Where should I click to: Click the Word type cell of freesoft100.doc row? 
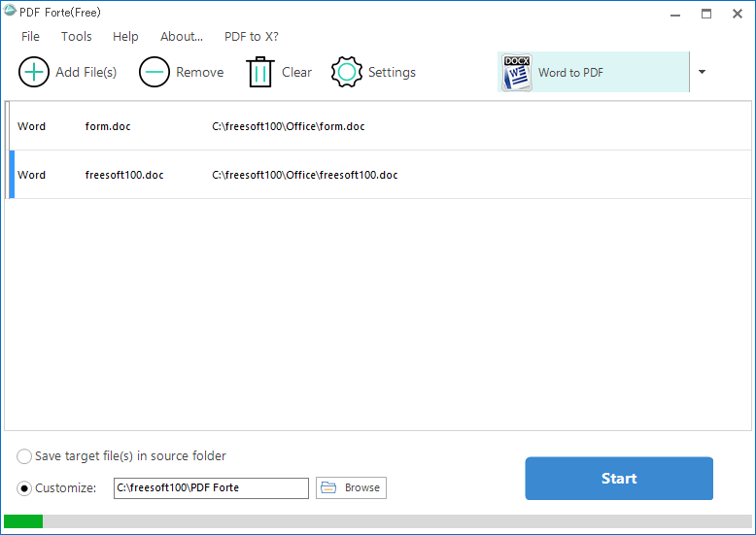click(x=31, y=175)
